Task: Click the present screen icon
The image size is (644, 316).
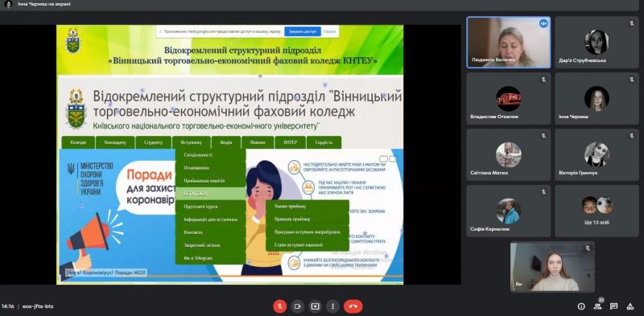Action: tap(315, 306)
